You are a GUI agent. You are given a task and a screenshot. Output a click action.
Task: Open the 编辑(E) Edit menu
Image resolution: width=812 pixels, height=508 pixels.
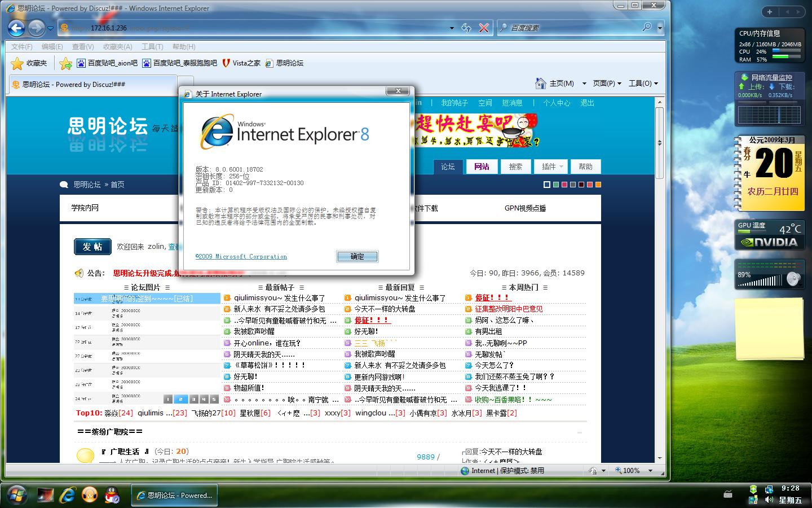[x=52, y=47]
